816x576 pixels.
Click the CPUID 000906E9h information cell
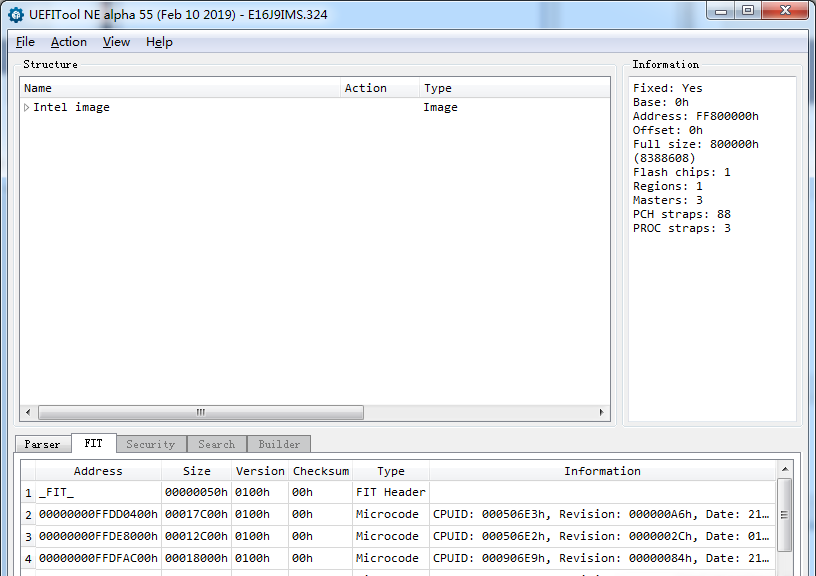(603, 558)
